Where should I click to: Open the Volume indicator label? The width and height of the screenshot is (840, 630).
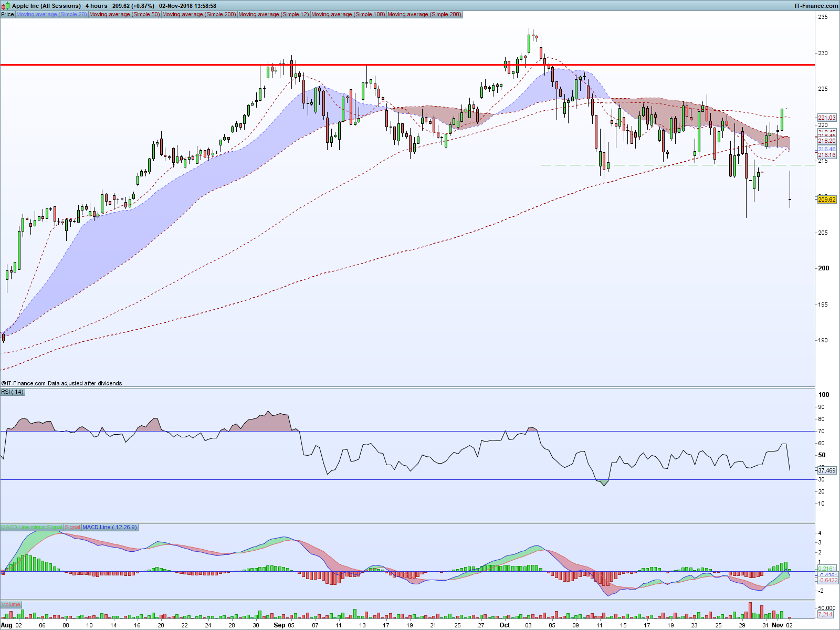[11, 605]
